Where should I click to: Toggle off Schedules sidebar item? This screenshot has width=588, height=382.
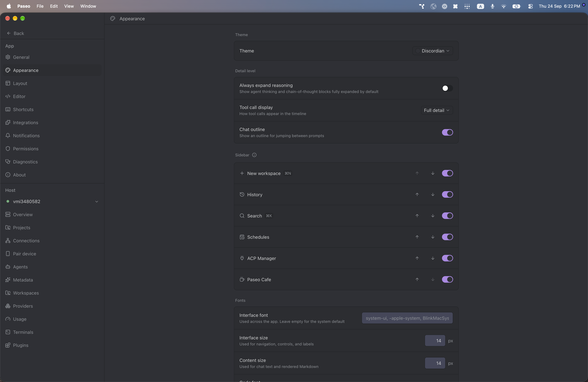pos(447,237)
